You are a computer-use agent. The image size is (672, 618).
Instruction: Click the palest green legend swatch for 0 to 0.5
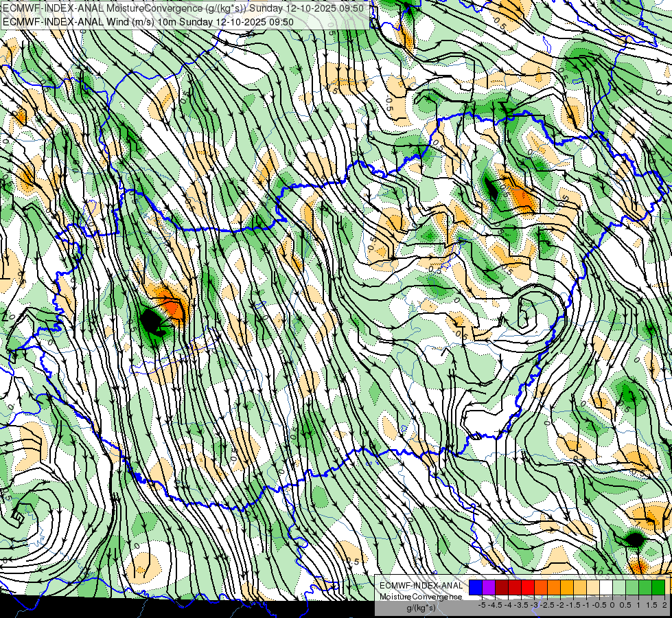[x=619, y=588]
